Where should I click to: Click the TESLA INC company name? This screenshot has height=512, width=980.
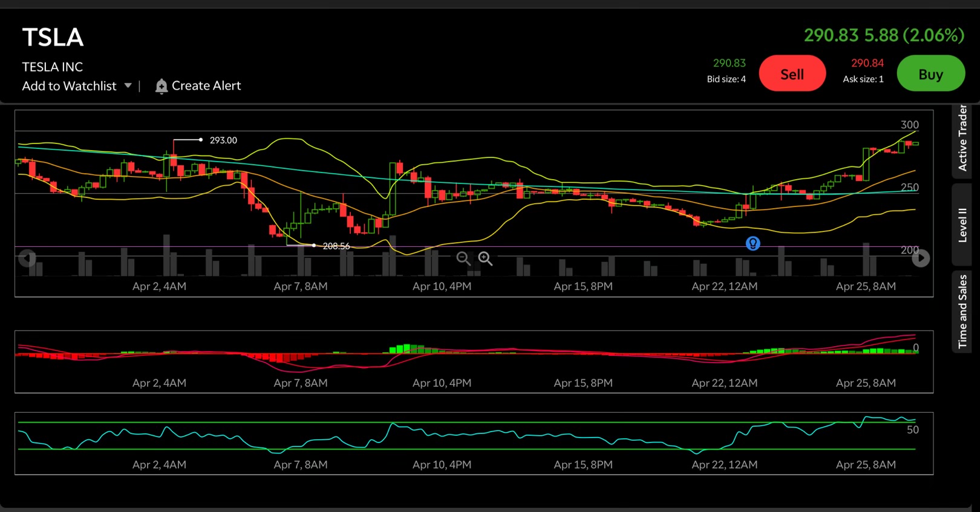click(x=53, y=67)
